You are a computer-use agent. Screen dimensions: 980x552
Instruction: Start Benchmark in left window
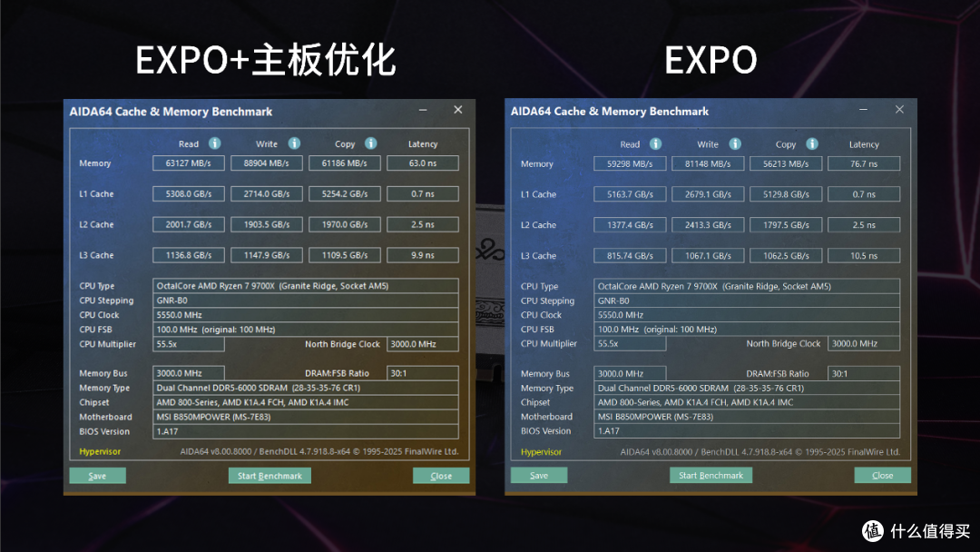coord(269,476)
